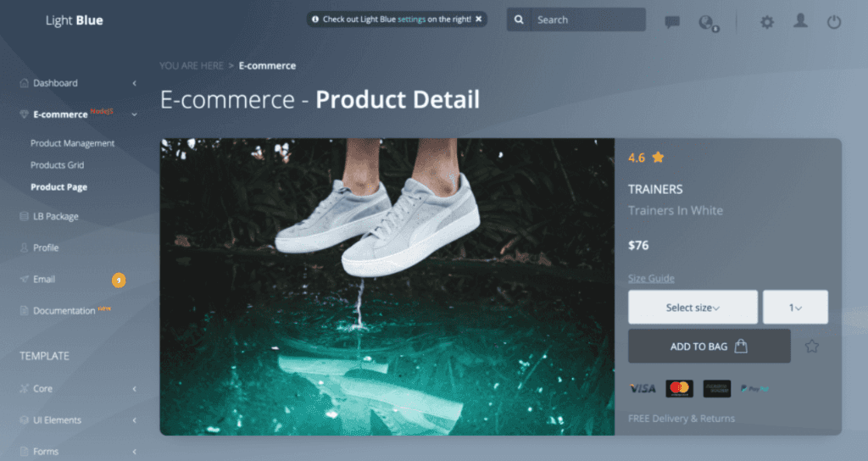868x461 pixels.
Task: Dismiss the Light Blue settings alert
Action: (x=479, y=19)
